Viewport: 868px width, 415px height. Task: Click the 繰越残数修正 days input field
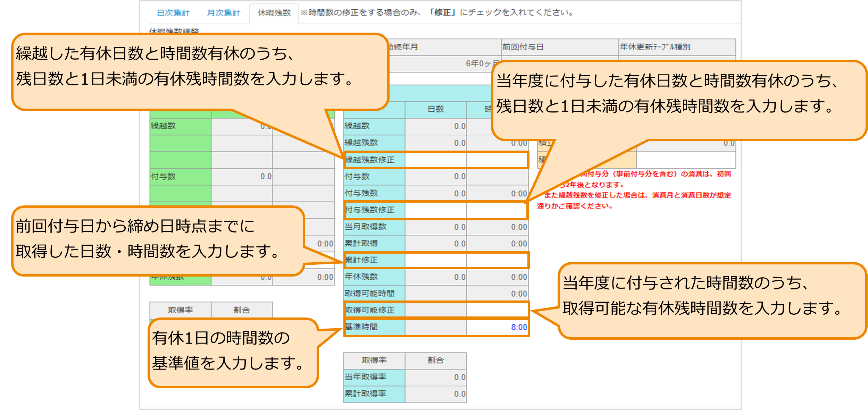coord(436,160)
